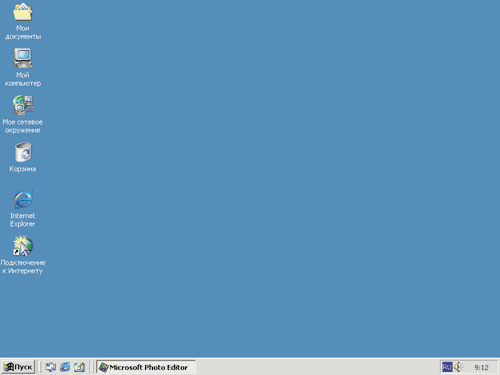Open the Пуск start menu

[x=18, y=367]
